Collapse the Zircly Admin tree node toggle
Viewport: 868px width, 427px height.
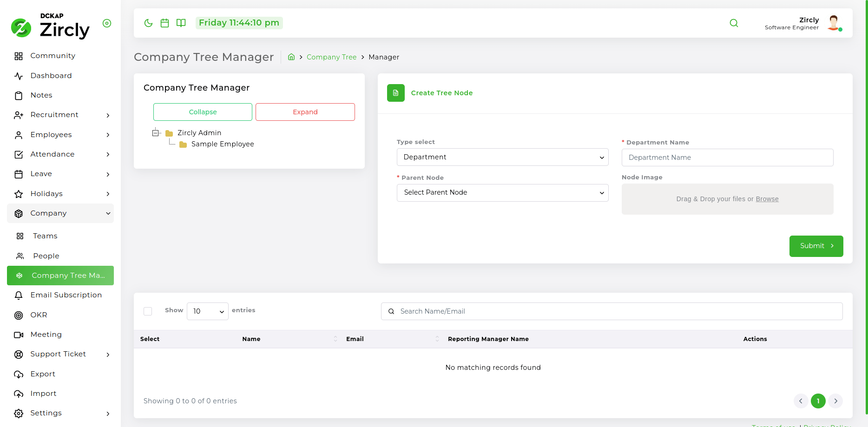pyautogui.click(x=156, y=133)
